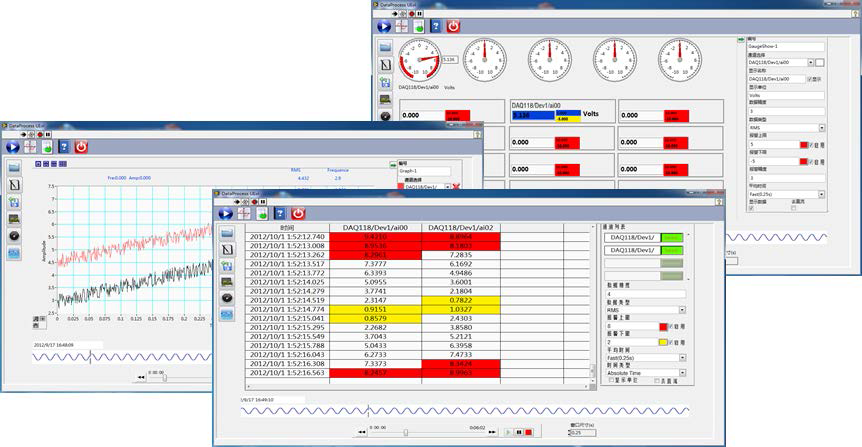
Task: Click the pause button in the table window playback bar
Action: coord(518,433)
